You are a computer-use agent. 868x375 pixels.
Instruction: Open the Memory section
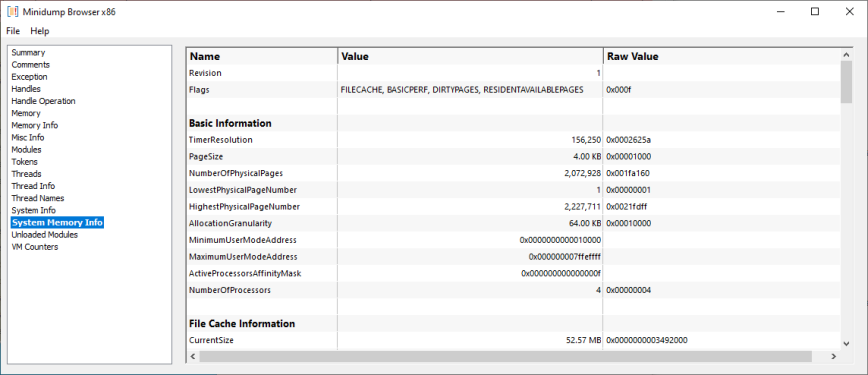click(26, 114)
